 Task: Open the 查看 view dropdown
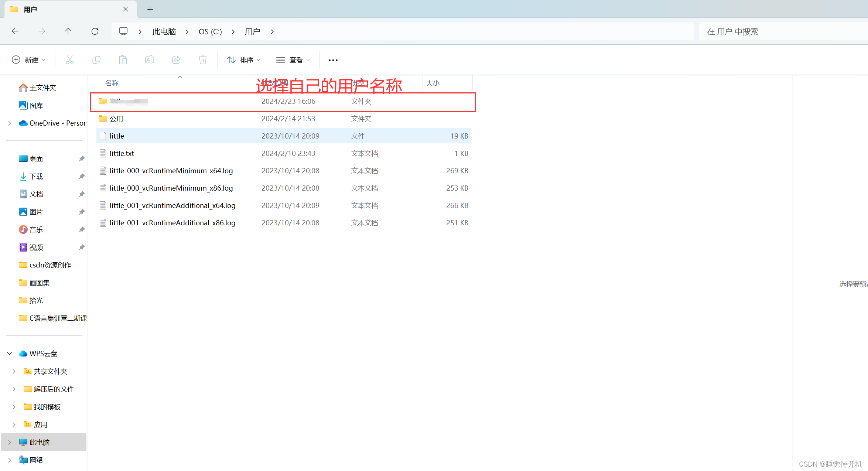click(293, 60)
